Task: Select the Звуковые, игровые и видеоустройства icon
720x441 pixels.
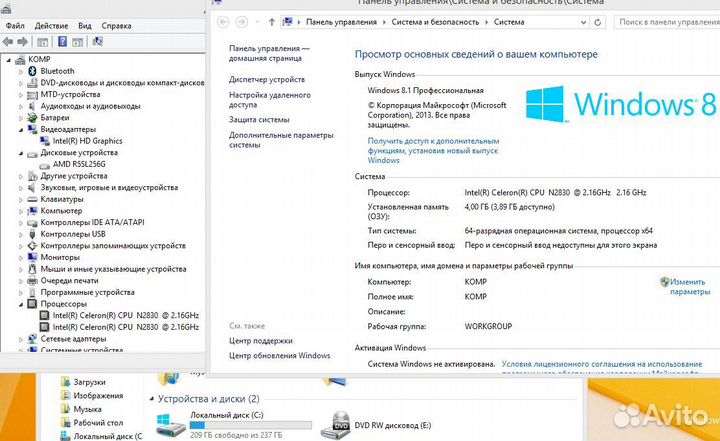Action: pyautogui.click(x=32, y=188)
